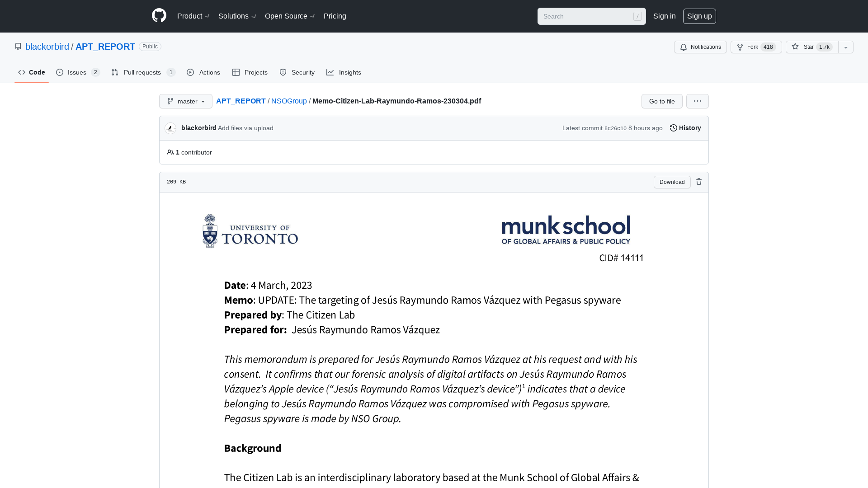The width and height of the screenshot is (868, 488).
Task: Click the Go to file button
Action: [x=662, y=101]
